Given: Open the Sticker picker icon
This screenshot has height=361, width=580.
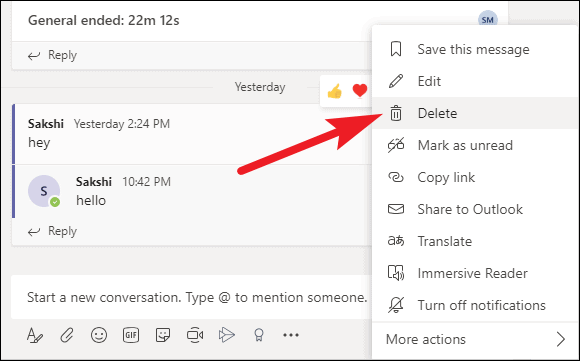Looking at the screenshot, I should [x=163, y=335].
